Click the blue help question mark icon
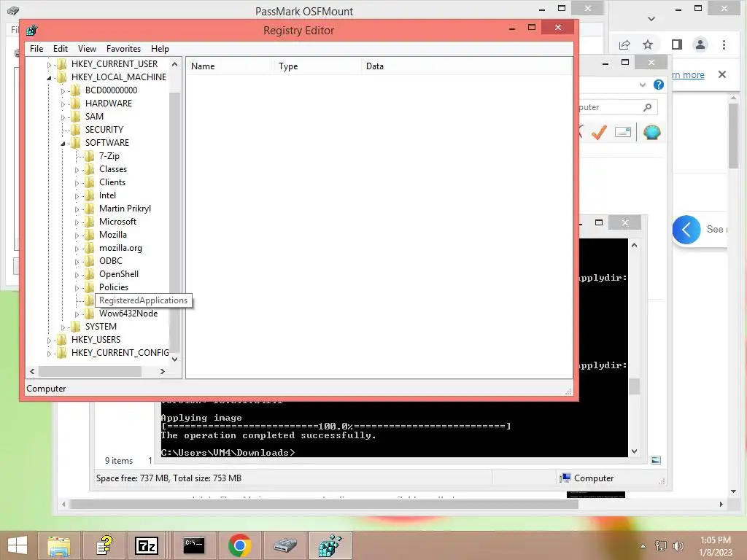 pyautogui.click(x=659, y=85)
